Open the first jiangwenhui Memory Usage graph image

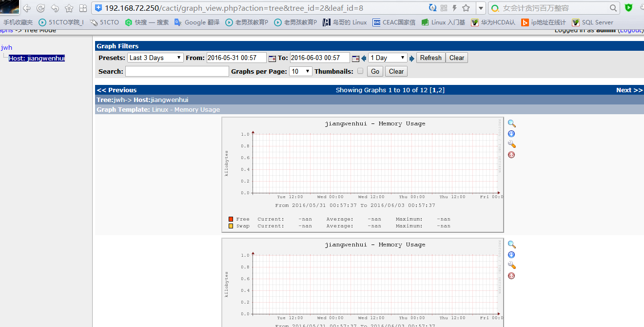coord(363,175)
